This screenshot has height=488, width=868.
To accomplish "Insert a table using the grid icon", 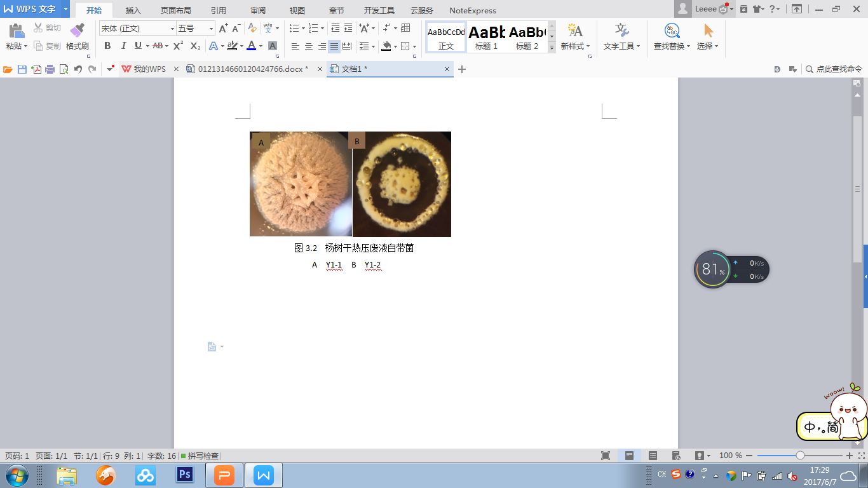I will click(406, 29).
